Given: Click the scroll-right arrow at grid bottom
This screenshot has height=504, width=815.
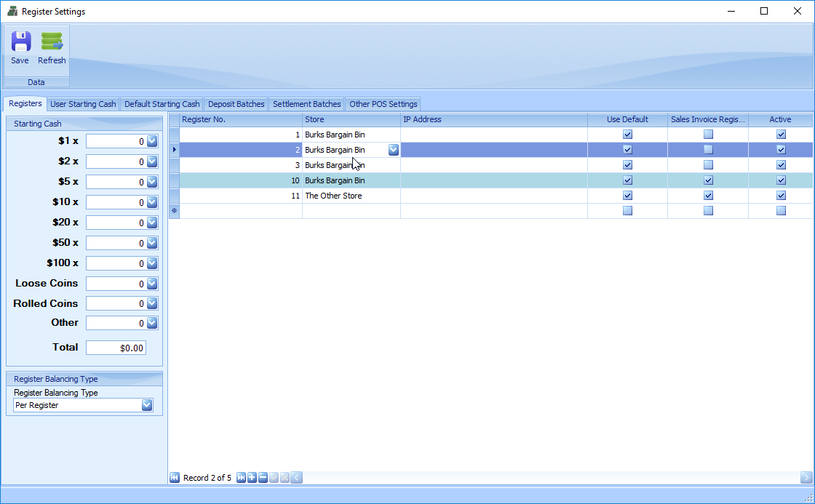Looking at the screenshot, I should coord(806,478).
